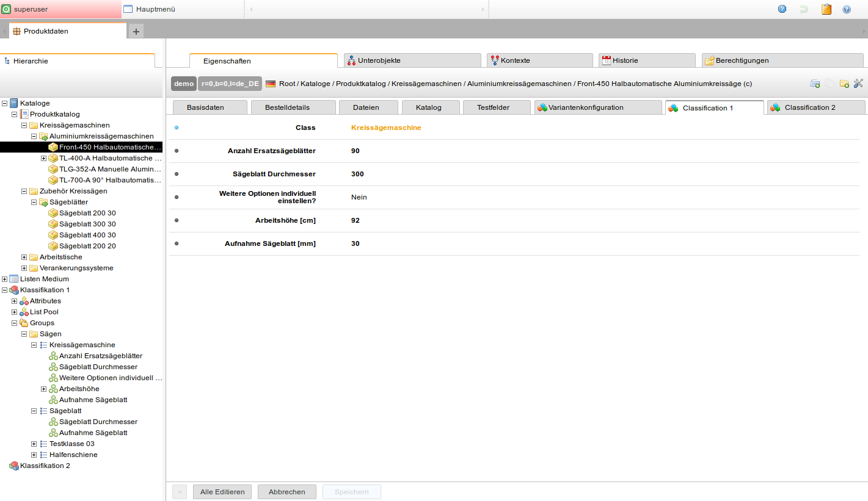Select Sägeblatt 400 30 in the tree

click(87, 235)
